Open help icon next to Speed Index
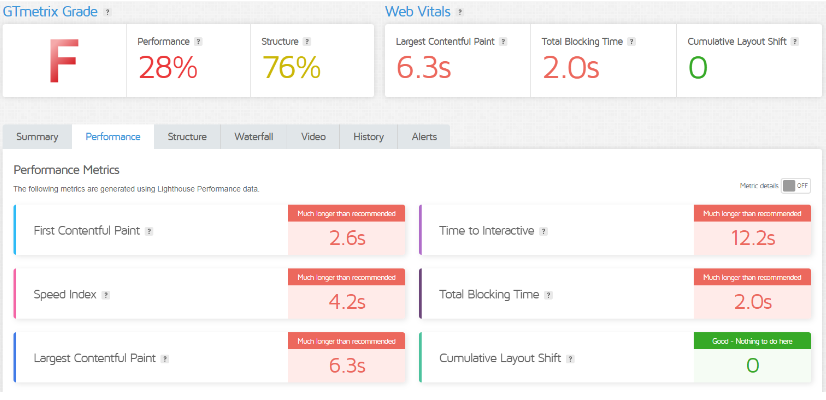The height and width of the screenshot is (400, 826). [x=105, y=295]
